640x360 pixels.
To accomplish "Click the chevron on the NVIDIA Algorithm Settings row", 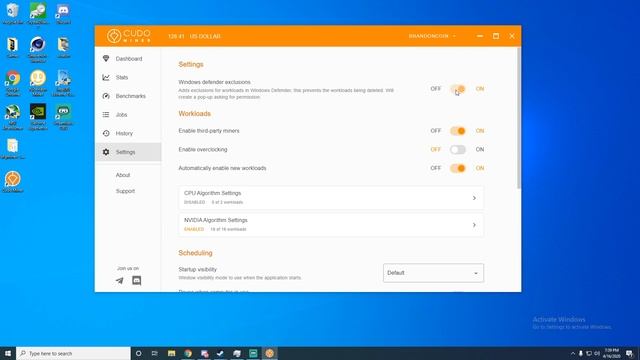I will [474, 225].
